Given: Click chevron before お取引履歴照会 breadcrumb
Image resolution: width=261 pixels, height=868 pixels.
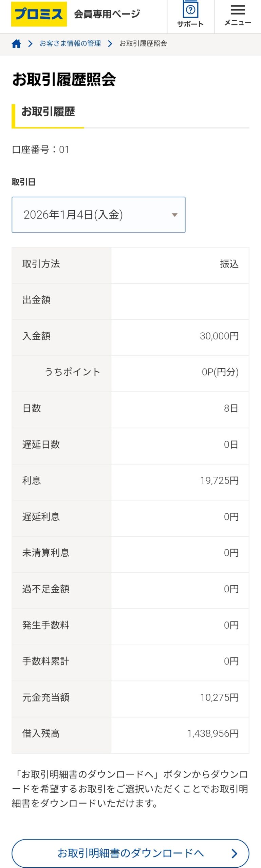Looking at the screenshot, I should click(x=110, y=44).
